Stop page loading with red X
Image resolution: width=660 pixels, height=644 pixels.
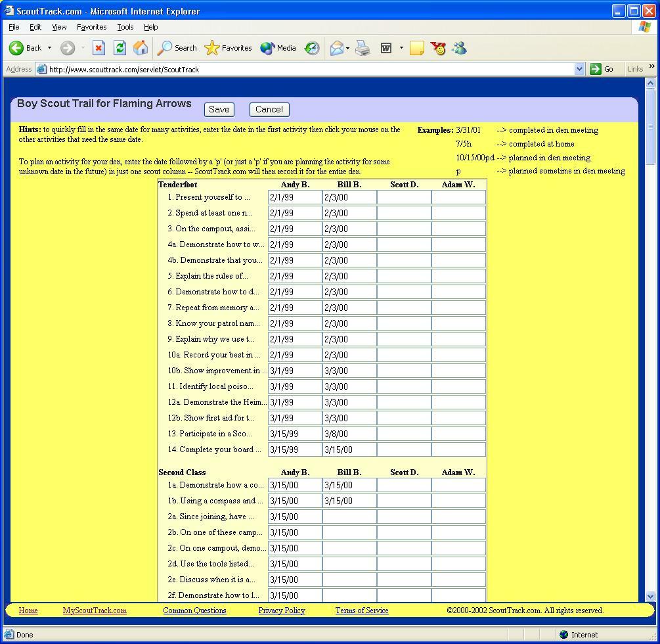[99, 48]
